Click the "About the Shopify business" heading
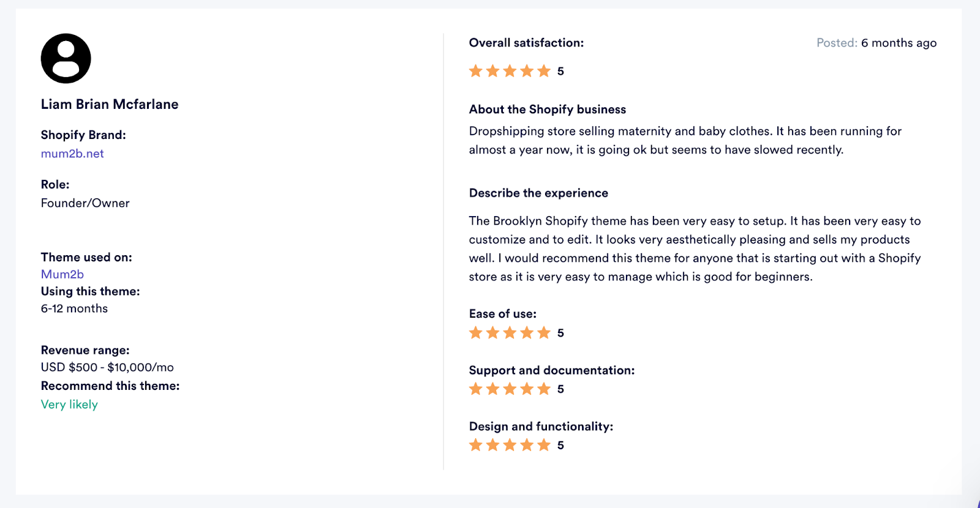The image size is (980, 508). point(548,110)
